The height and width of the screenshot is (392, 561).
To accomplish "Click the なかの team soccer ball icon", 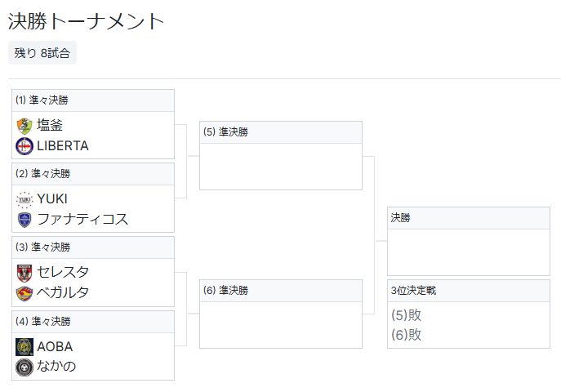I will pos(24,367).
